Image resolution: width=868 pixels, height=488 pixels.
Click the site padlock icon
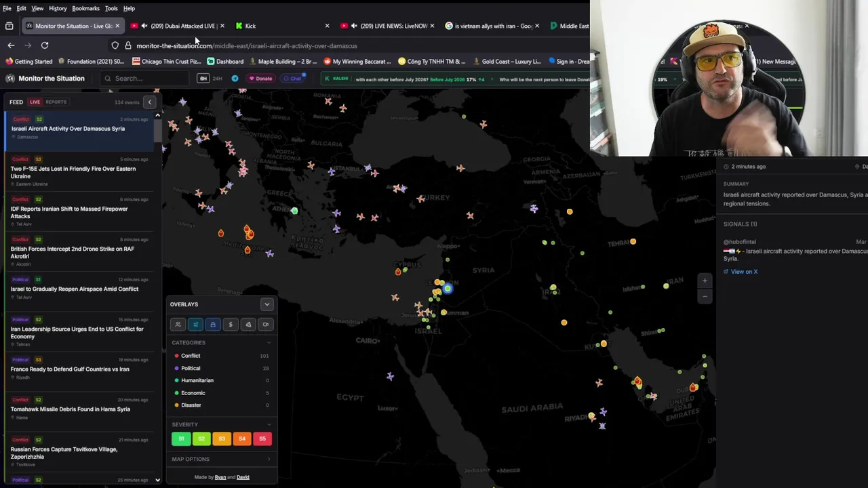coord(128,45)
